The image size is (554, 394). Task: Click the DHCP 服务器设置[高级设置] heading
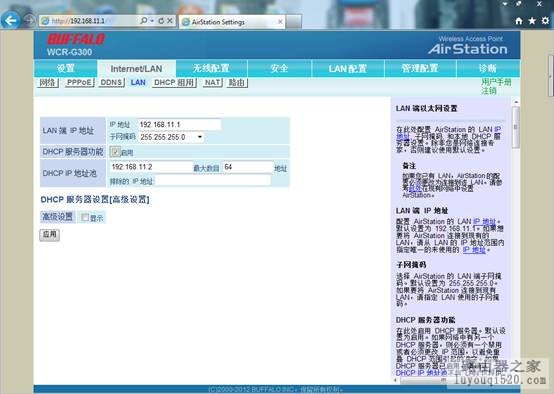(x=95, y=200)
